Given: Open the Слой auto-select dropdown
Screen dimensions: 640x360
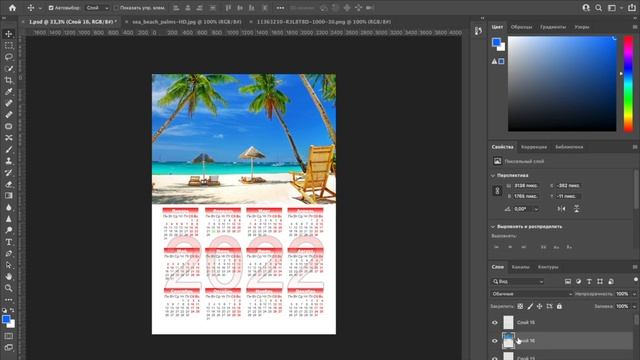Looking at the screenshot, I should [97, 8].
